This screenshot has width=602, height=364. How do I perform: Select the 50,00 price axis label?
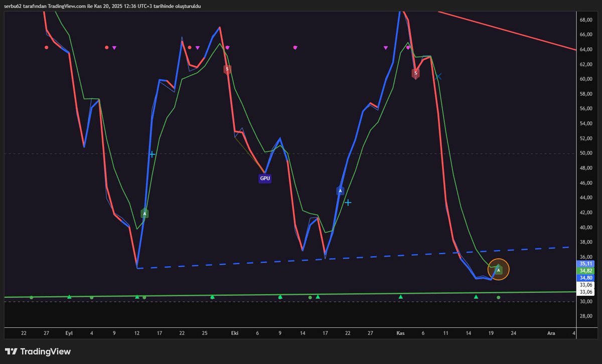586,153
